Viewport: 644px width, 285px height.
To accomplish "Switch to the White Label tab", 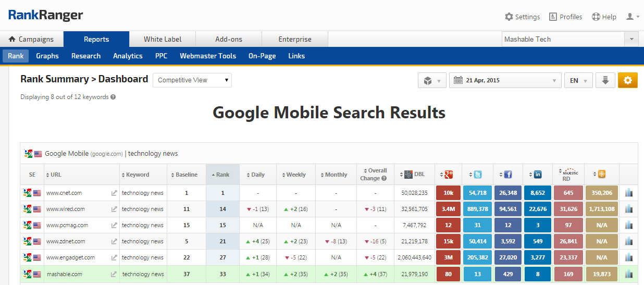I will point(163,39).
